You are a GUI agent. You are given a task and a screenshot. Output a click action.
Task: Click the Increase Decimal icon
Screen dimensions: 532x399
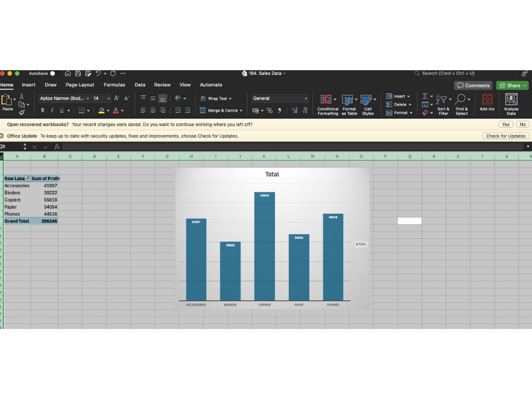[x=295, y=111]
